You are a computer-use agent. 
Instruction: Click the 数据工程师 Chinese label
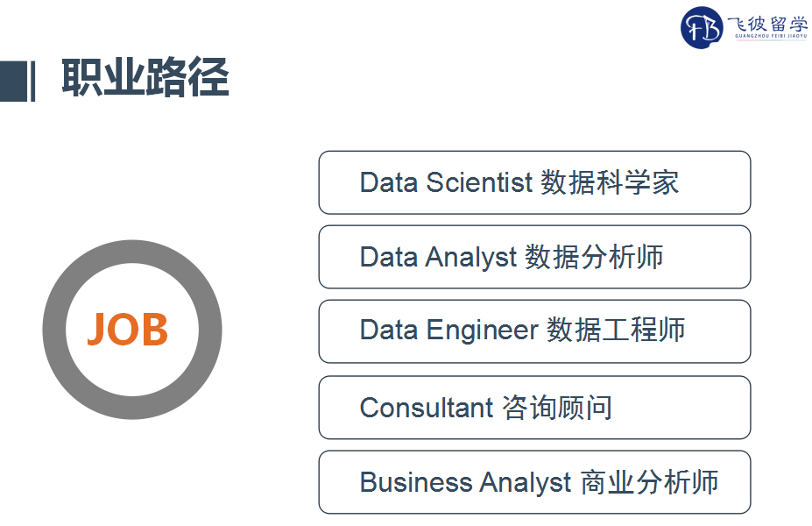coord(617,330)
